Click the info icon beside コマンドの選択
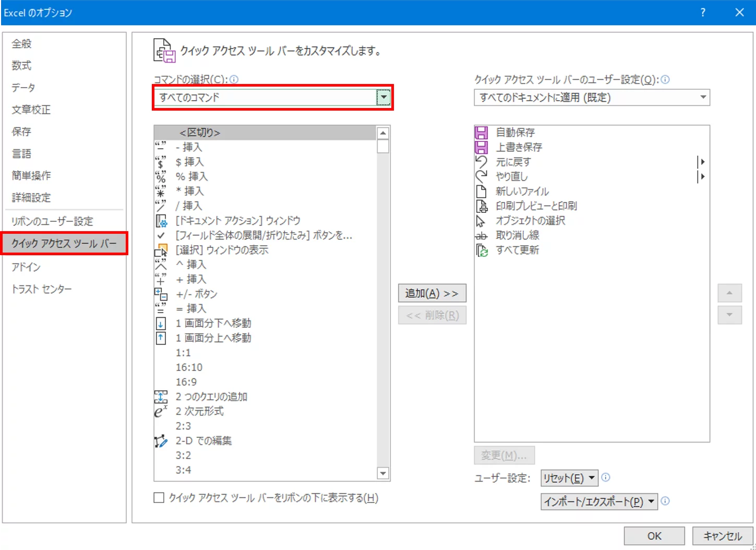Viewport: 756px width, 550px height. 234,80
